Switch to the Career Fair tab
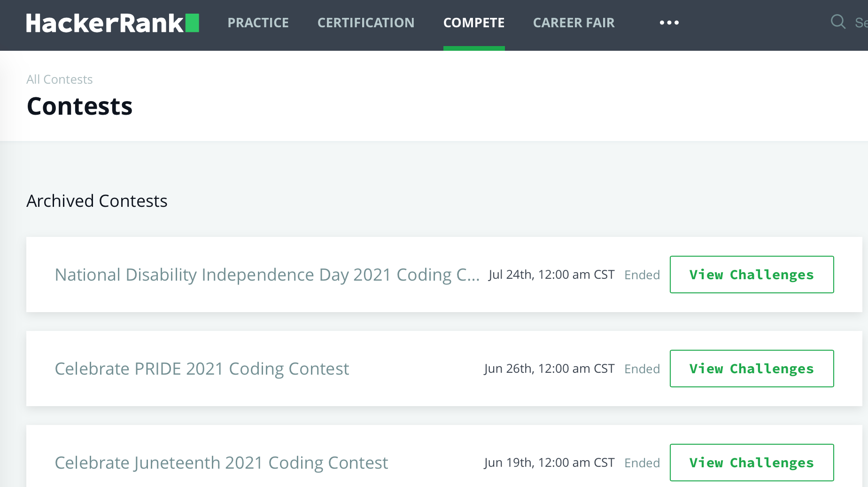 coord(573,23)
